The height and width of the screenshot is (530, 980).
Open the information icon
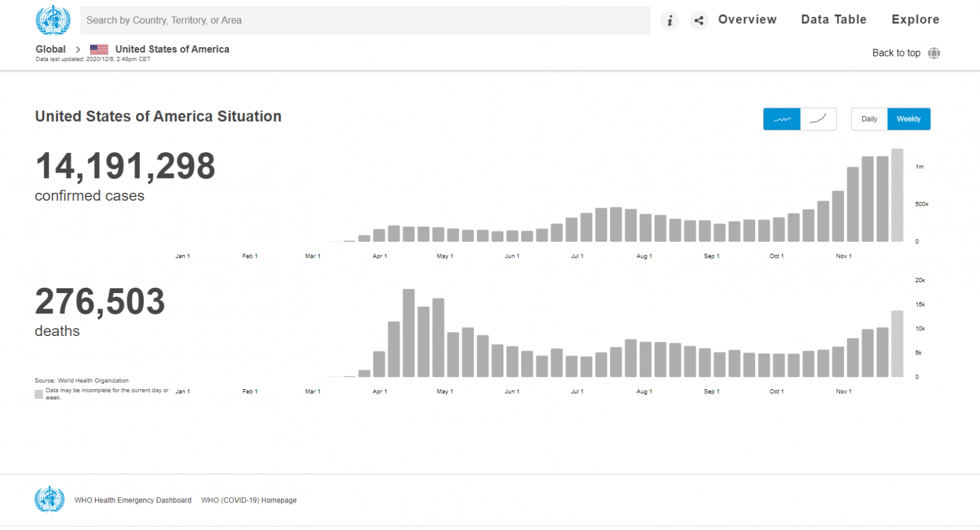[669, 21]
